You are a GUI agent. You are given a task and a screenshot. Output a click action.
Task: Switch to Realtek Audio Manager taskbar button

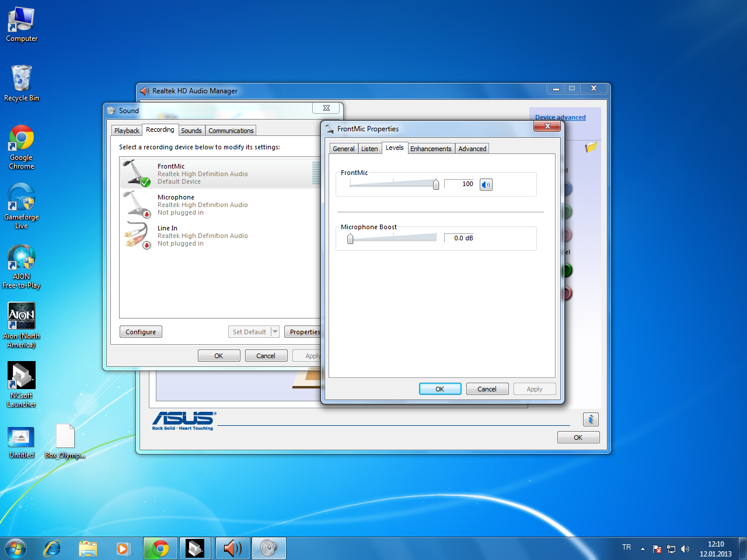[232, 548]
